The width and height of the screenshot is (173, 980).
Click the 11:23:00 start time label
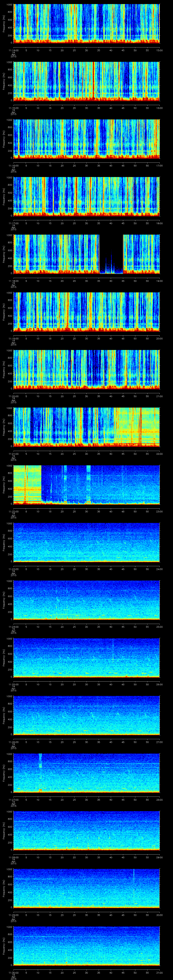13,569
